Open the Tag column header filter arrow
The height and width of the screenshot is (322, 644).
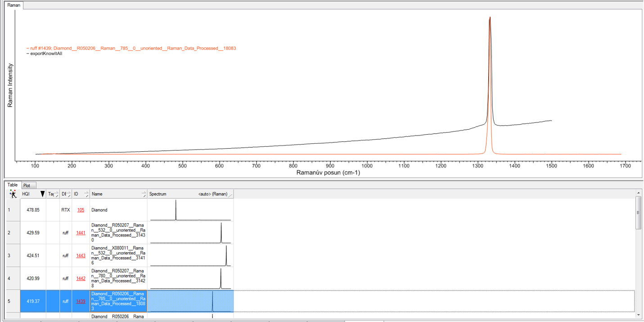click(56, 195)
